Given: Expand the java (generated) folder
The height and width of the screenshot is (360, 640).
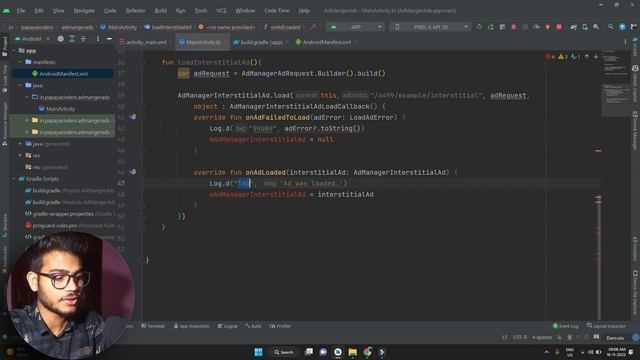Looking at the screenshot, I should point(20,144).
